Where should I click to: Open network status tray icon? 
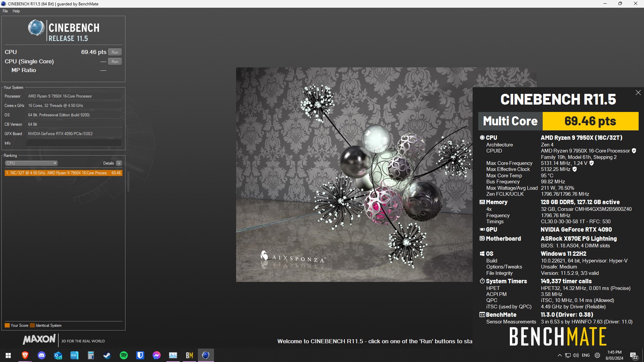pyautogui.click(x=568, y=355)
